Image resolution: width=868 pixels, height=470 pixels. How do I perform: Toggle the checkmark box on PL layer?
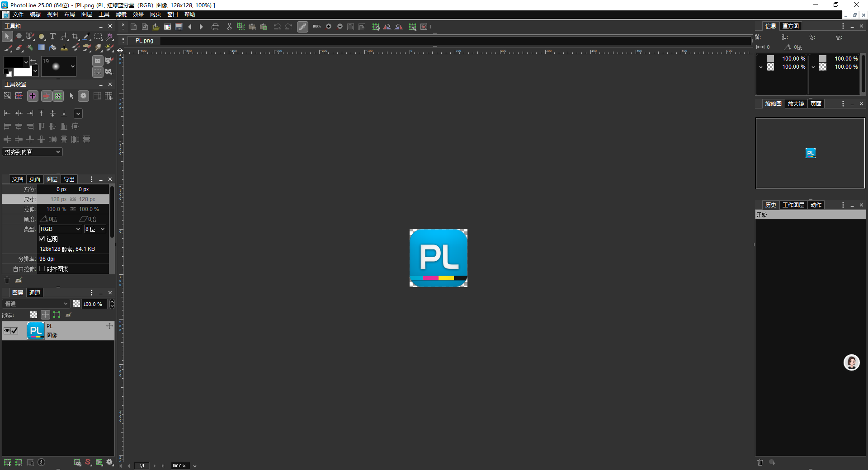pos(14,331)
